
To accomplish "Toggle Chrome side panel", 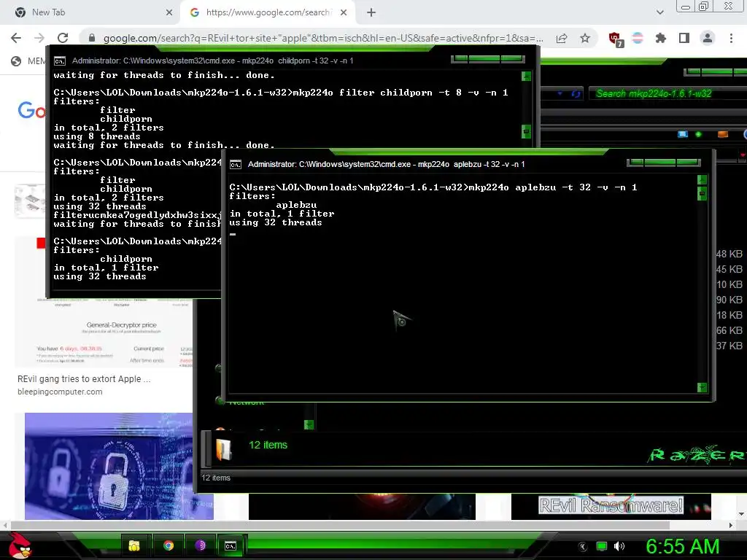I will click(x=684, y=38).
